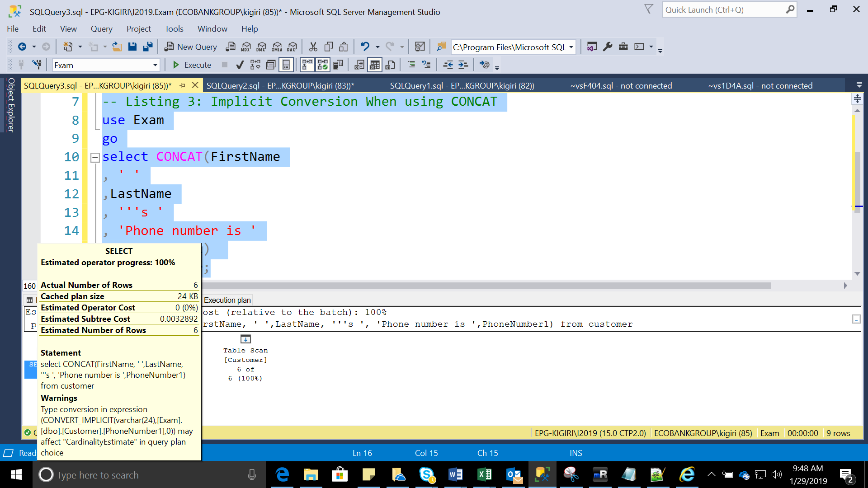Click the Comment Out Selected Lines icon
Screen dimensions: 868x488
pos(411,65)
